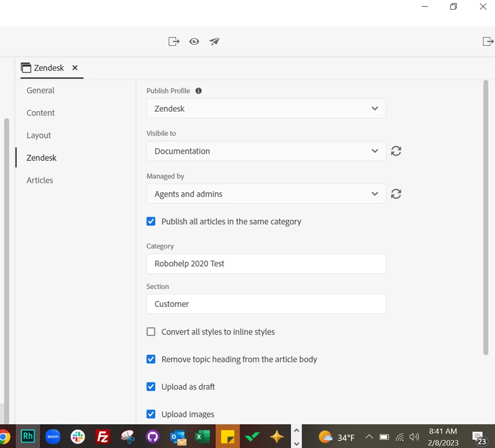This screenshot has width=495, height=448.
Task: Open the Publish Profile dropdown
Action: click(x=266, y=108)
